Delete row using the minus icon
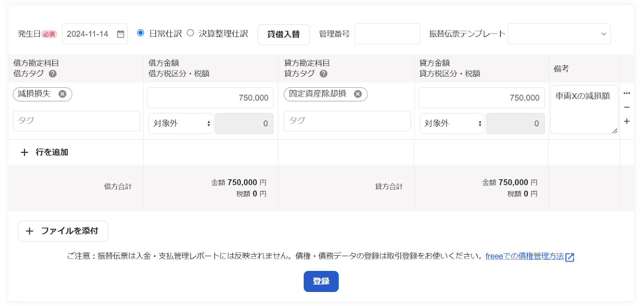 (x=627, y=107)
